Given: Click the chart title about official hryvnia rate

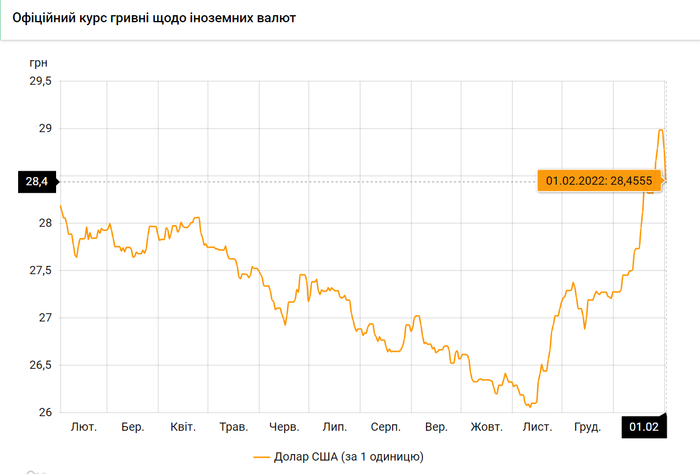Looking at the screenshot, I should tap(153, 19).
